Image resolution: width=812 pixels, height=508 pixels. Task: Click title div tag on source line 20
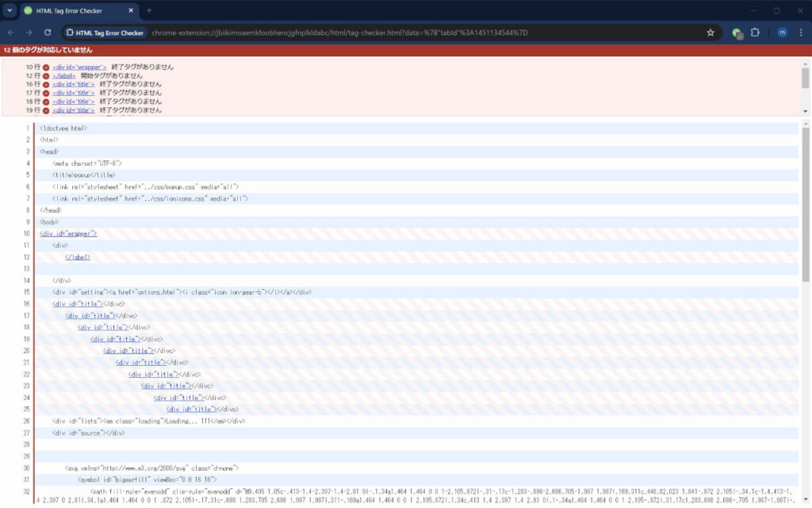point(128,351)
